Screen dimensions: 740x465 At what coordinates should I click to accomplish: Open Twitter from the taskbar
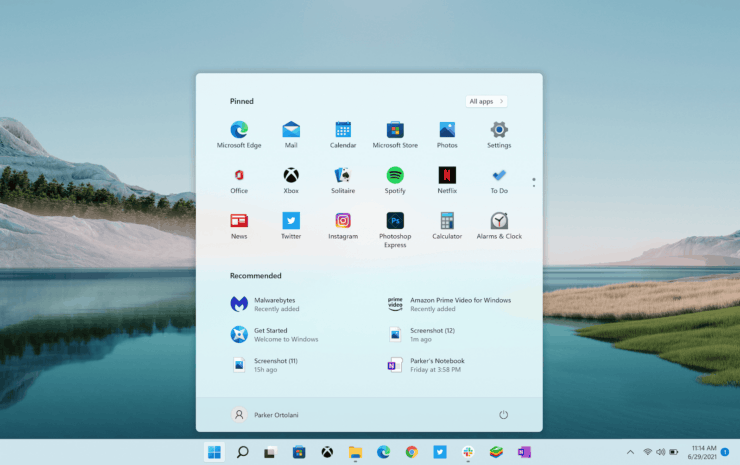[x=440, y=452]
